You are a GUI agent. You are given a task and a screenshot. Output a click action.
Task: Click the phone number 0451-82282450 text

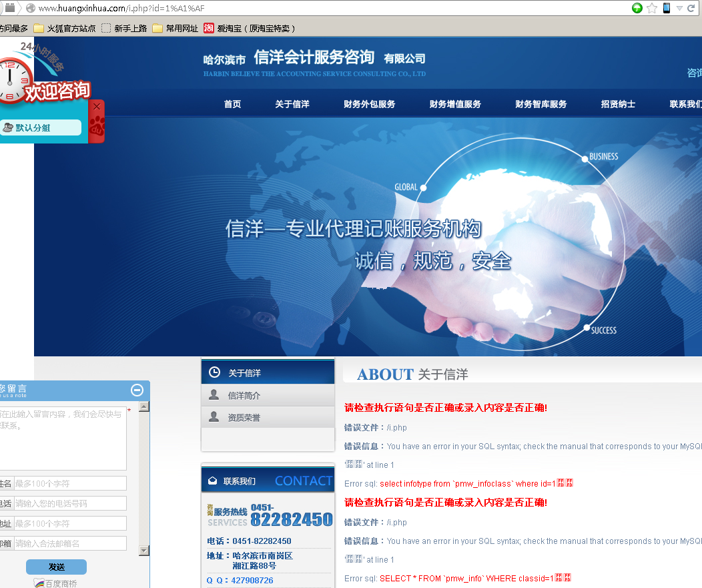click(x=262, y=541)
